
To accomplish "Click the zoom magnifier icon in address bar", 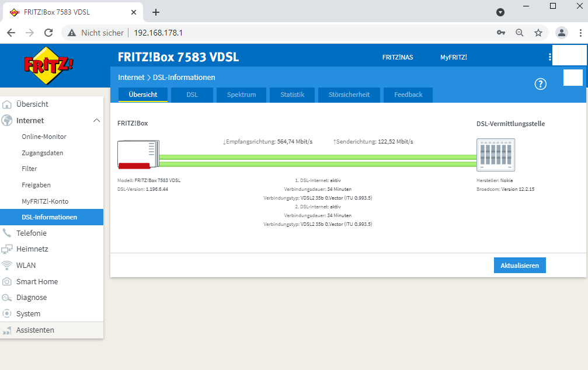I will [519, 33].
